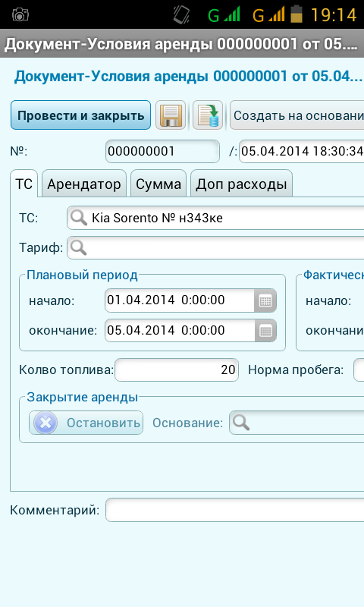This screenshot has width=364, height=607.
Task: Tap the camera icon in status bar
Action: (20, 14)
